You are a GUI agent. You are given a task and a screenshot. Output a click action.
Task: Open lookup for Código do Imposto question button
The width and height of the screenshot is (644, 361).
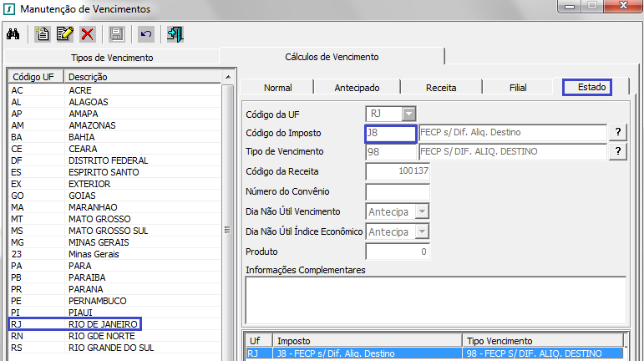click(x=618, y=132)
